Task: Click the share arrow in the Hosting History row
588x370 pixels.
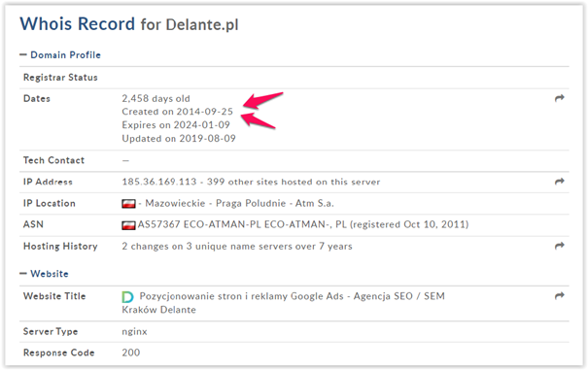Action: 560,246
